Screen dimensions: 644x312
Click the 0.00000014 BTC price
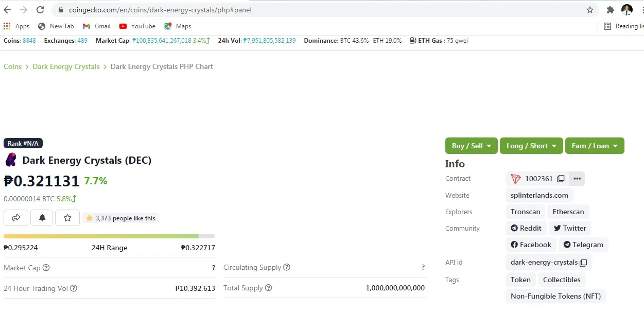[29, 199]
